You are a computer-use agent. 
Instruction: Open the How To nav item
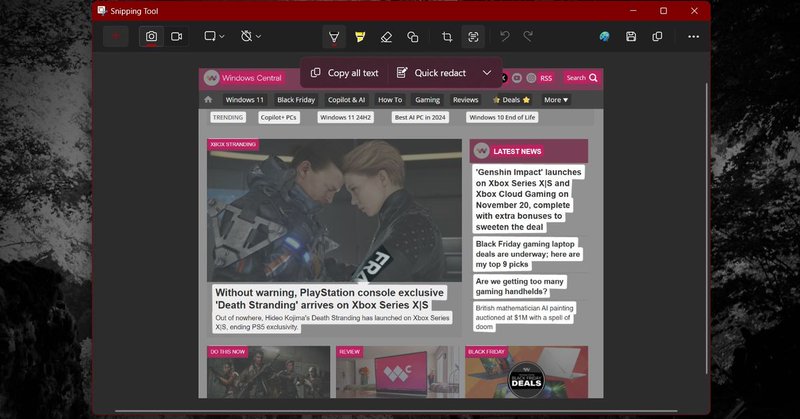(x=390, y=100)
